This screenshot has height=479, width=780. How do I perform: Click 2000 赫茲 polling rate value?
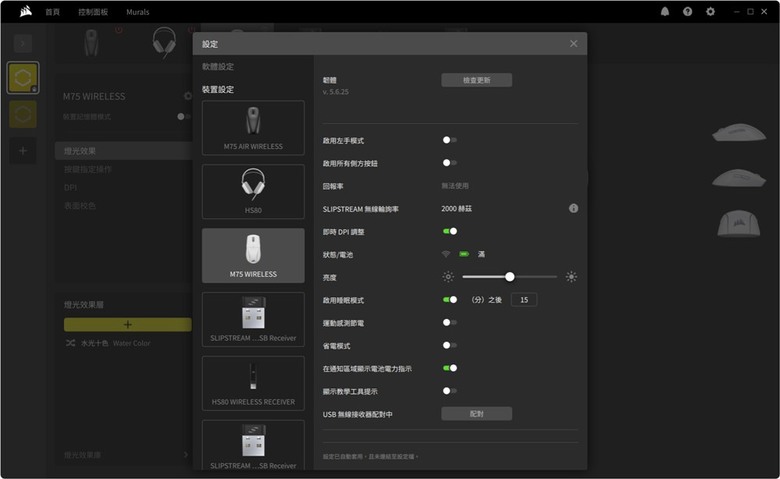click(x=456, y=209)
